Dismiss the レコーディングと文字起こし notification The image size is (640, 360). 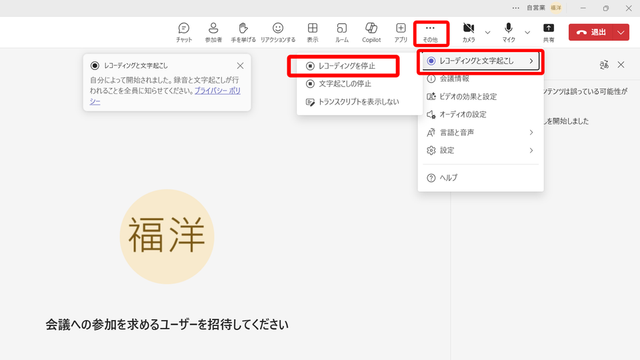pos(240,65)
